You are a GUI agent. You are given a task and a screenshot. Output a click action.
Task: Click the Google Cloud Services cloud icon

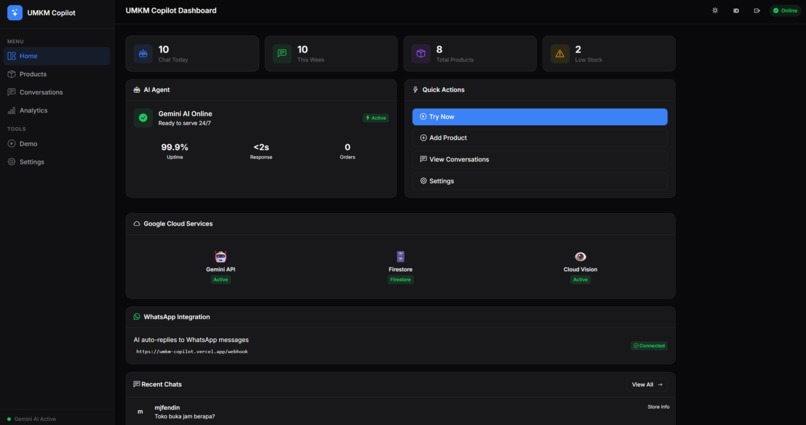point(137,224)
